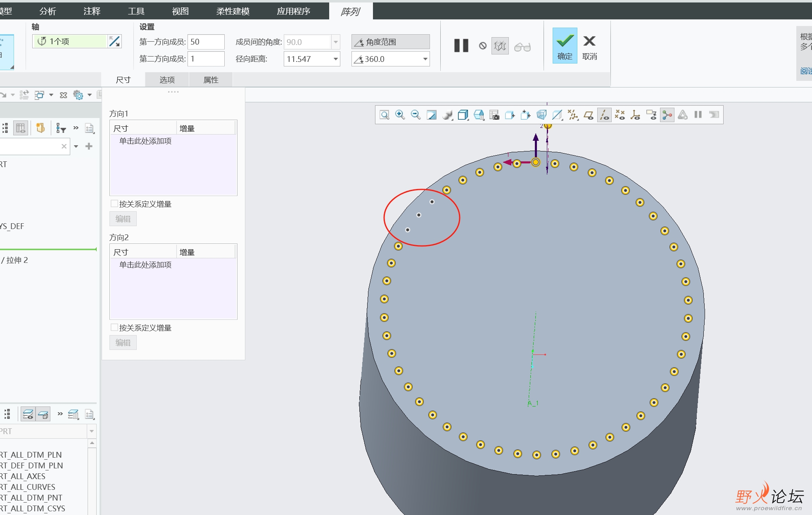
Task: Click the Repaint screen icon
Action: tap(432, 115)
